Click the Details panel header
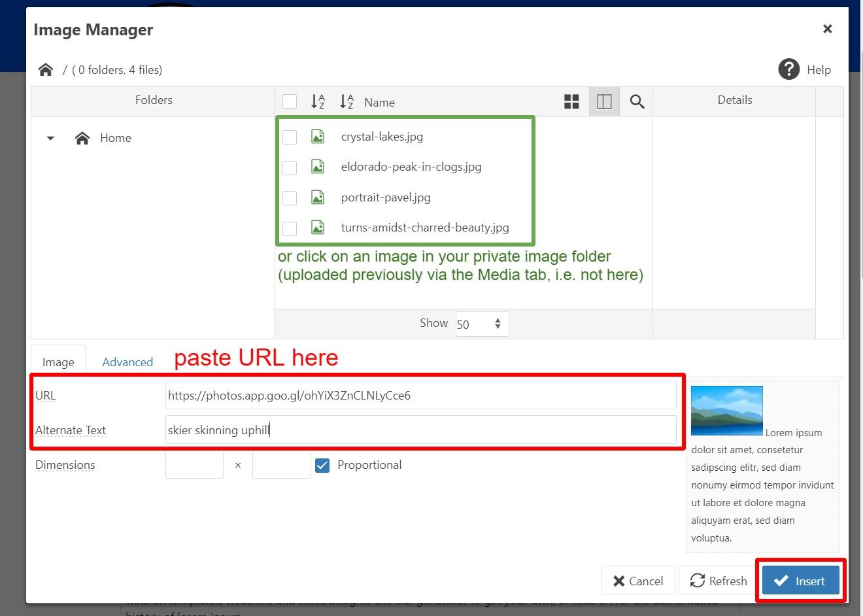 [735, 100]
